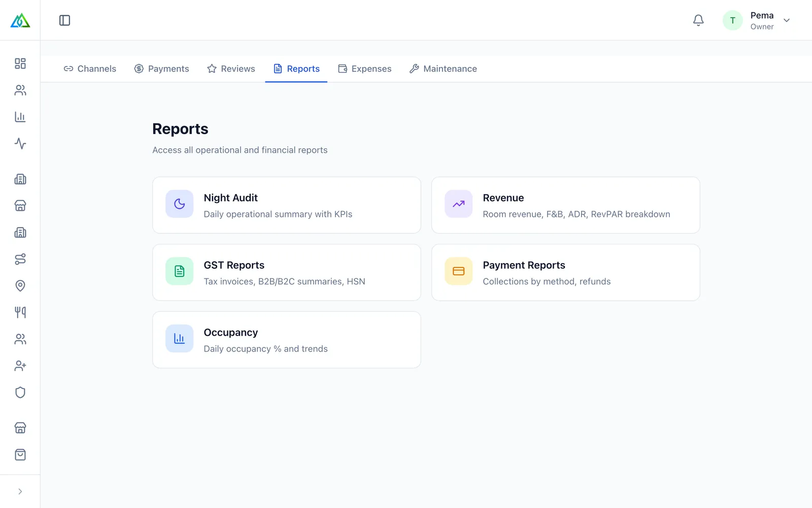The image size is (812, 508).
Task: Click the Payment Reports title text
Action: coord(524,265)
